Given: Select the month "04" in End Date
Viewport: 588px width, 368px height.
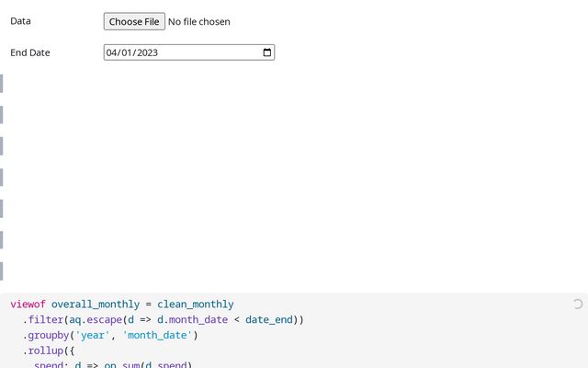Looking at the screenshot, I should pos(112,53).
